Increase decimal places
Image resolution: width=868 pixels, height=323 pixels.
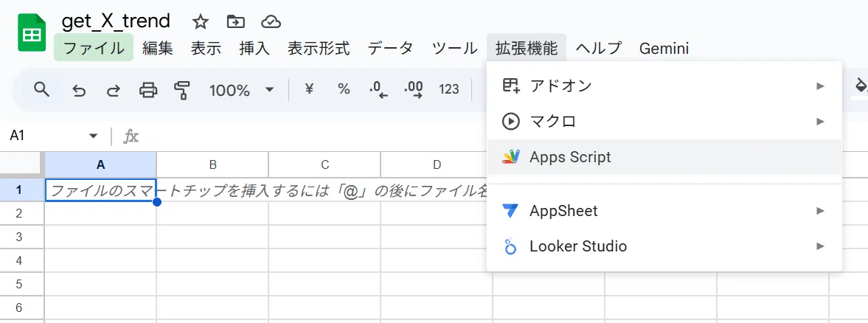point(414,90)
